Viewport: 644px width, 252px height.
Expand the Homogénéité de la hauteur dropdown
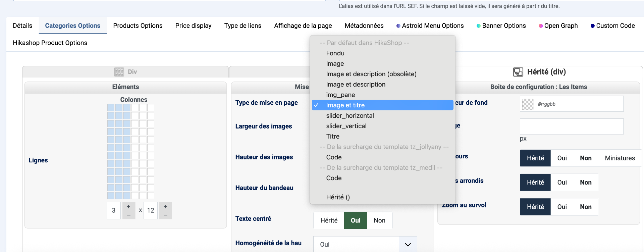pos(408,244)
